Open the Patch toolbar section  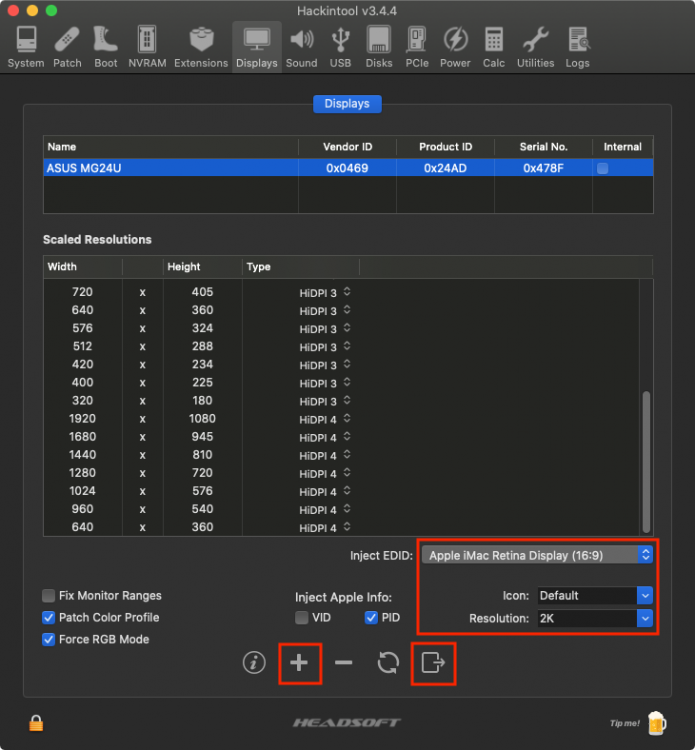coord(67,47)
